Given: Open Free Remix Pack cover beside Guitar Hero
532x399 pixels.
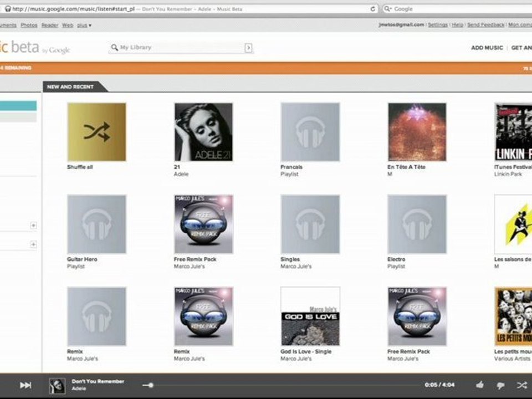Looking at the screenshot, I should (203, 224).
